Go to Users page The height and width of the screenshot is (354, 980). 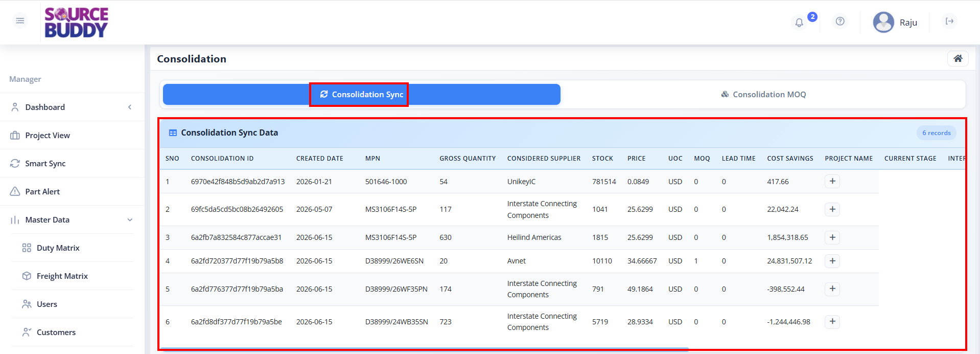(73, 304)
